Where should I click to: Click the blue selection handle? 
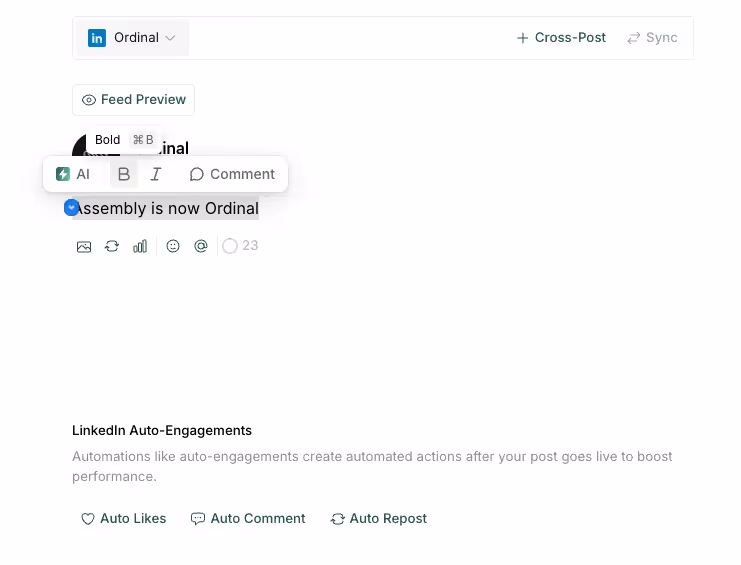pyautogui.click(x=71, y=208)
